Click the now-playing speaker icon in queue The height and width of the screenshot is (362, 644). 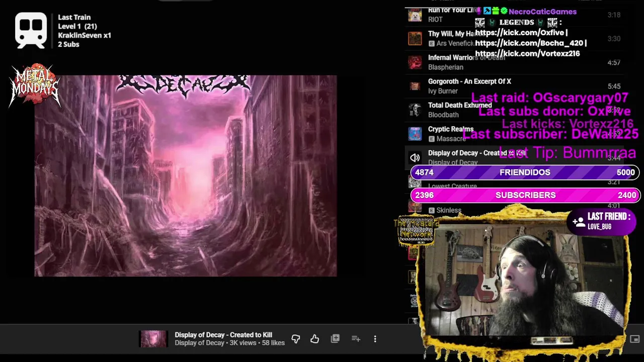coord(415,157)
